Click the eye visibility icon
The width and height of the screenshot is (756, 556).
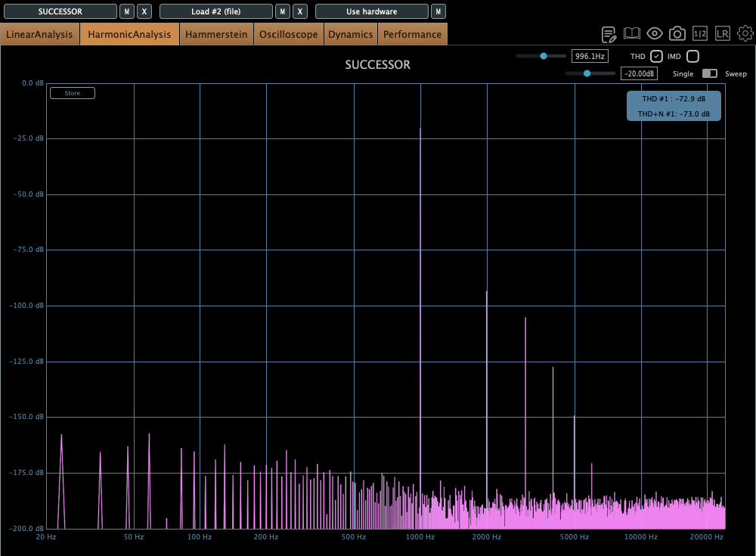pos(655,34)
